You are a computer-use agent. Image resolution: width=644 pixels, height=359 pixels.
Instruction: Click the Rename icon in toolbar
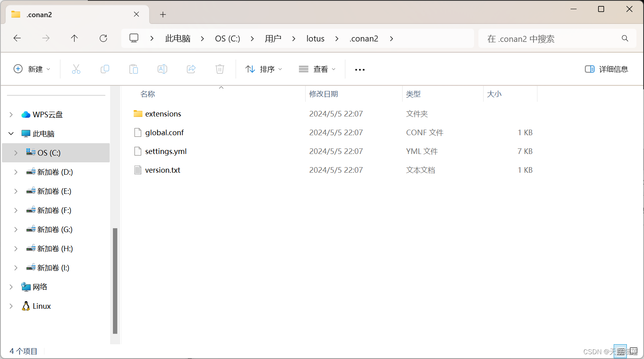[x=162, y=69]
